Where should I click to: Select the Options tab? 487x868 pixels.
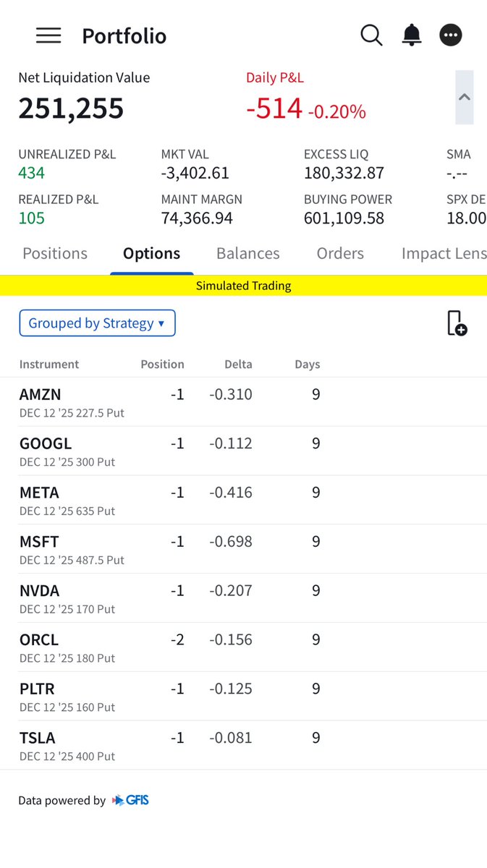[x=151, y=253]
